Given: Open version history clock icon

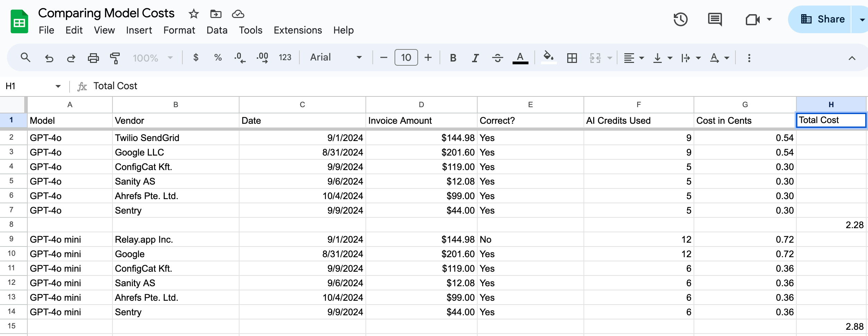Looking at the screenshot, I should point(680,19).
